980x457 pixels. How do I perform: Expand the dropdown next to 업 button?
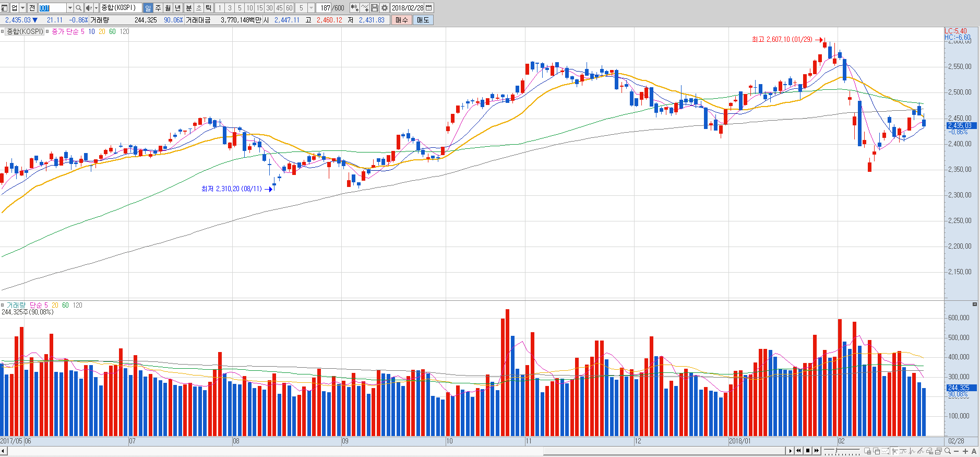coord(22,8)
